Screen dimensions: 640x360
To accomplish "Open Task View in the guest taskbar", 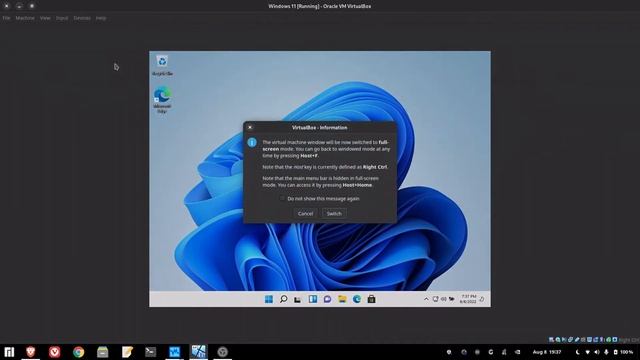I will pos(298,299).
